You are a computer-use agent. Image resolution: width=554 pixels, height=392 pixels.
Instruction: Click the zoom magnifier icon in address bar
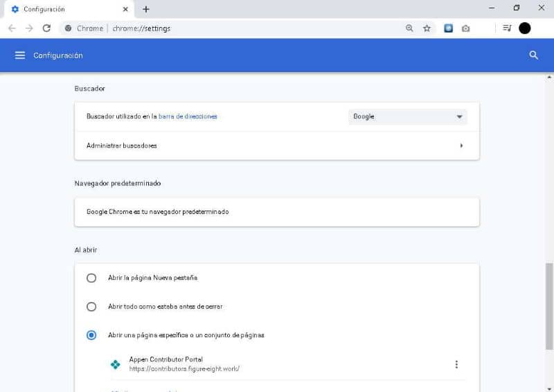pyautogui.click(x=409, y=28)
